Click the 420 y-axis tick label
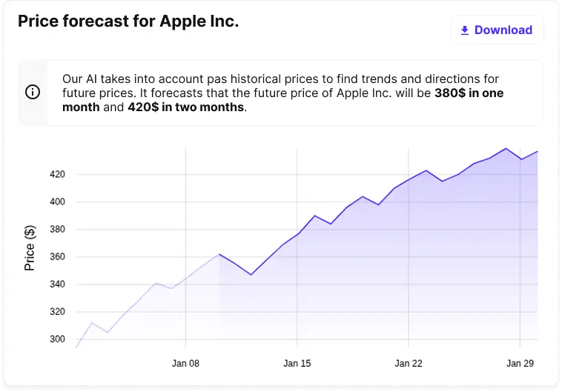 58,175
